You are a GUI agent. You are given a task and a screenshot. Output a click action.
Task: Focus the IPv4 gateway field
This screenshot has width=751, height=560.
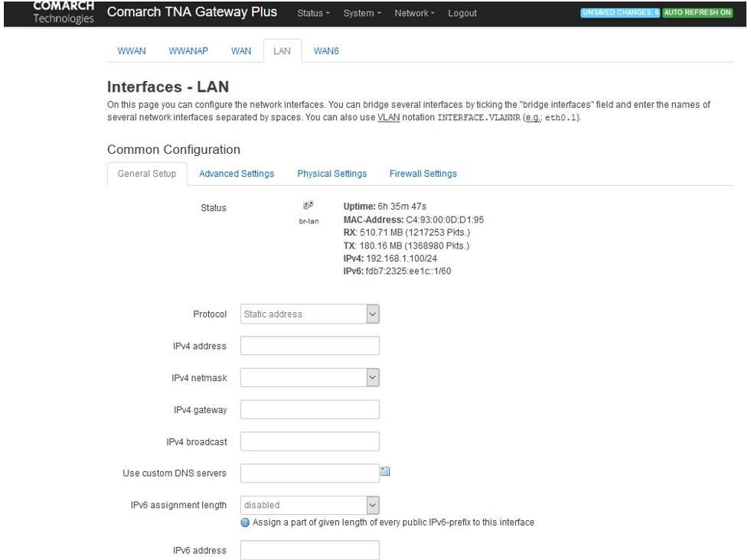[310, 410]
